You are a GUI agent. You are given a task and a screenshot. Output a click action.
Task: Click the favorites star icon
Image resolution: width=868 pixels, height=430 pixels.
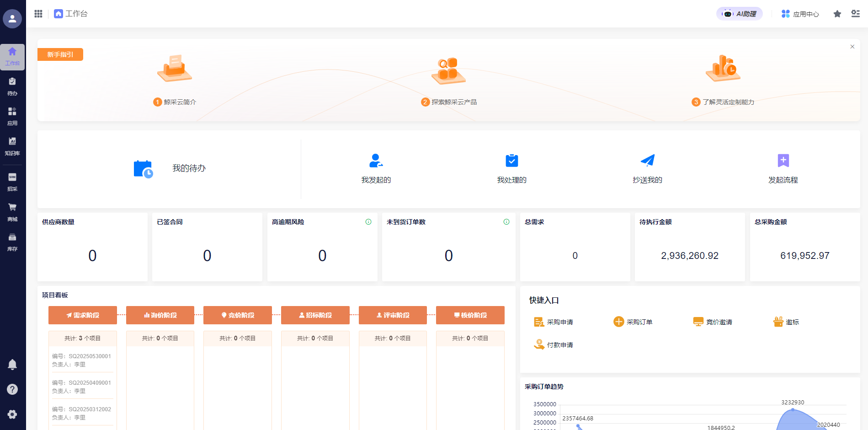837,14
